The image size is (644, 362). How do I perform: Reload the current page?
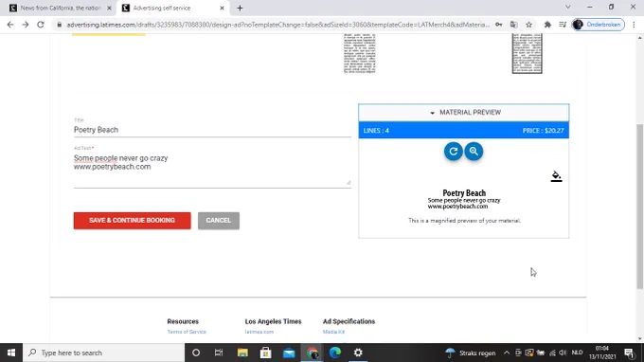(x=40, y=25)
